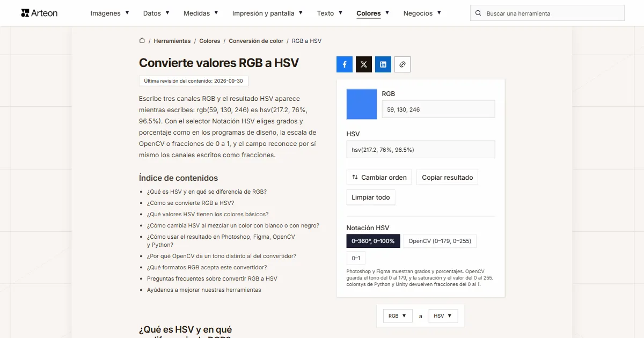Open the Colores menu
Screen dimensions: 644x338
coord(373,13)
